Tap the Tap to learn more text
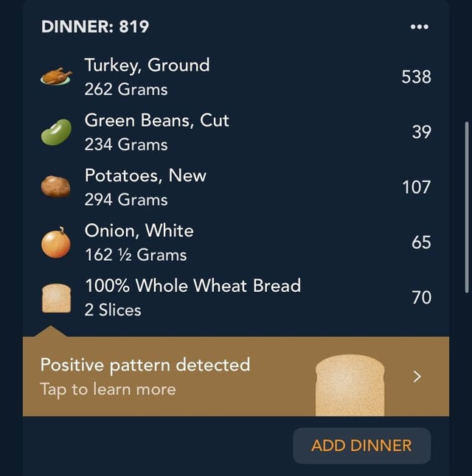 coord(108,390)
